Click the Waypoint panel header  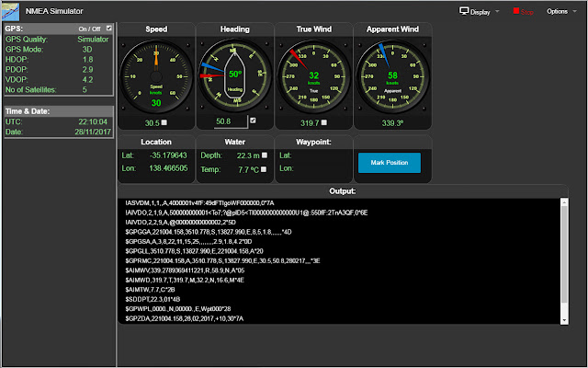(x=313, y=142)
